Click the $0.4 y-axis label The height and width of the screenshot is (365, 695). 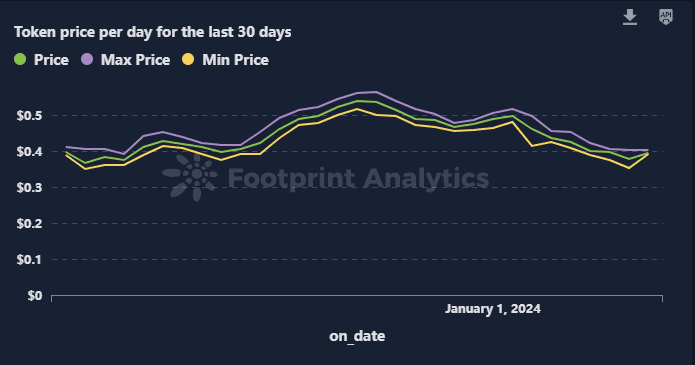click(x=29, y=152)
